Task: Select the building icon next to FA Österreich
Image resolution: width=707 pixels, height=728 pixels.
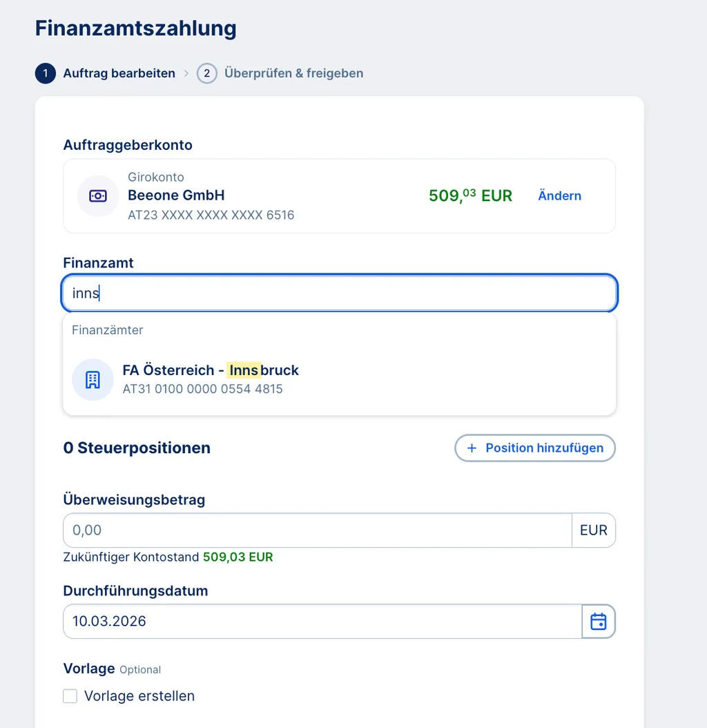Action: [93, 380]
